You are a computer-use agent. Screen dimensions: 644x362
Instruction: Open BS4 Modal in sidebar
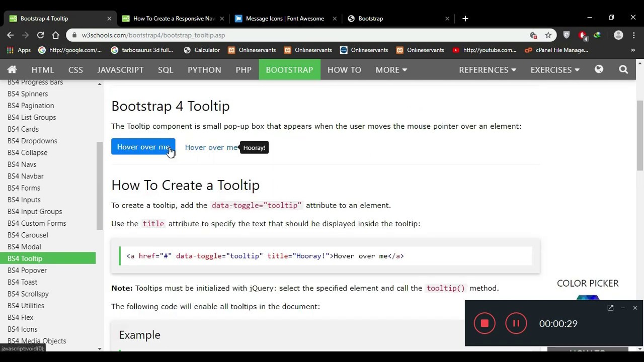pos(24,247)
